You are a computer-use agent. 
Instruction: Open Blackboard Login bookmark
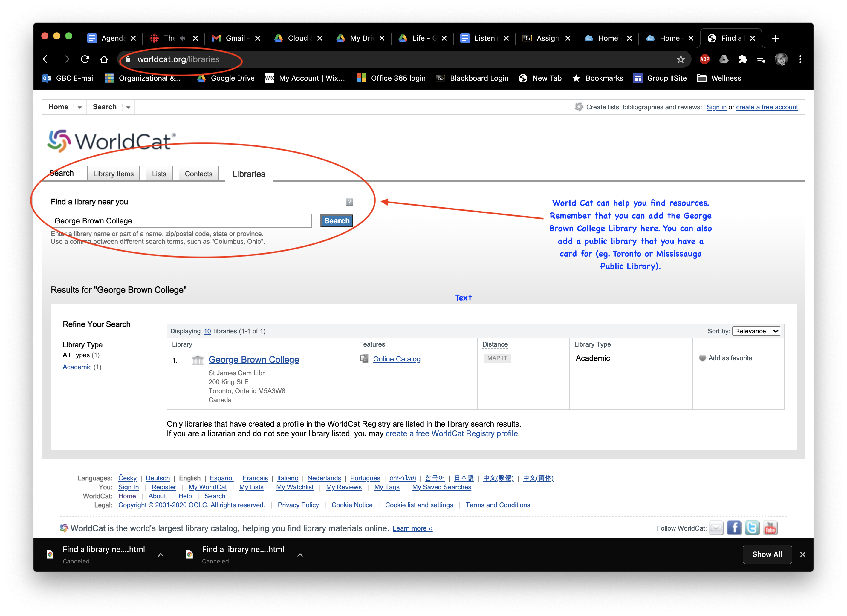473,78
